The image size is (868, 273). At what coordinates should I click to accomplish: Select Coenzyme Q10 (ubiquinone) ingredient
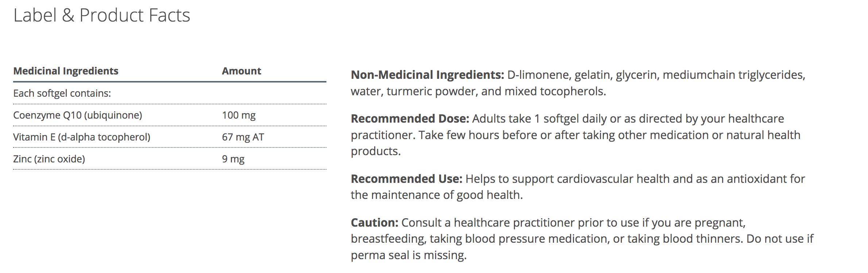[78, 115]
